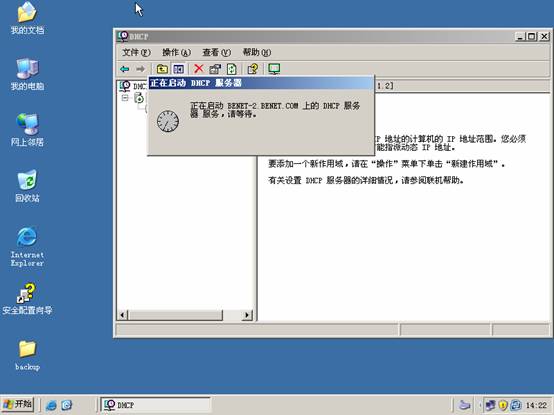The image size is (554, 415).
Task: Collapse the server node in tree
Action: pos(125,97)
